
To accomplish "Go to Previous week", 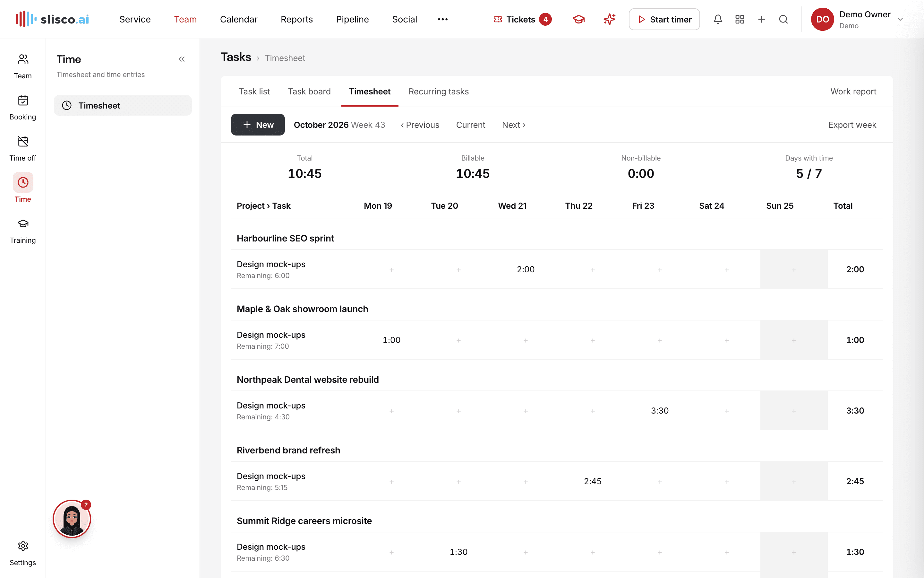I will click(420, 125).
